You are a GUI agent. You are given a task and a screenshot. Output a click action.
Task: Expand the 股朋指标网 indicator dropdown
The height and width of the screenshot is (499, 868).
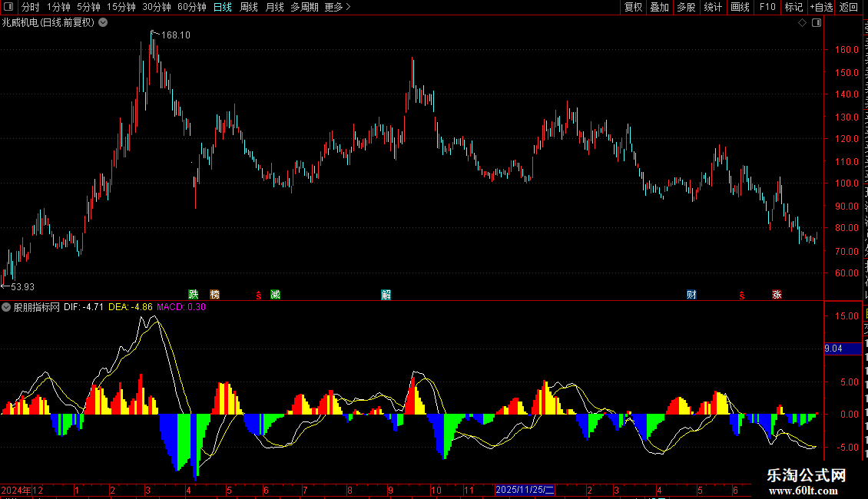[6, 307]
